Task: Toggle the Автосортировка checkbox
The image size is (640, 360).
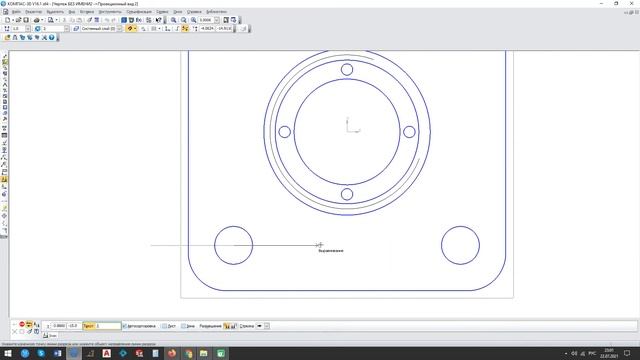Action: pos(125,326)
